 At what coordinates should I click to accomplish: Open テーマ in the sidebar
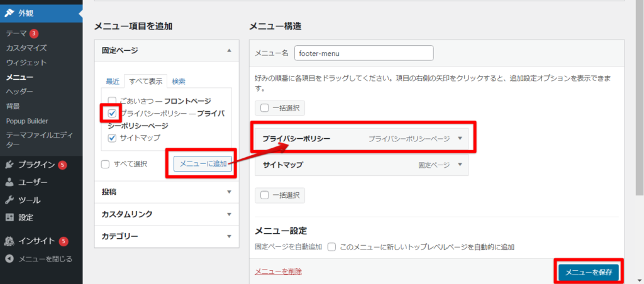[x=16, y=33]
